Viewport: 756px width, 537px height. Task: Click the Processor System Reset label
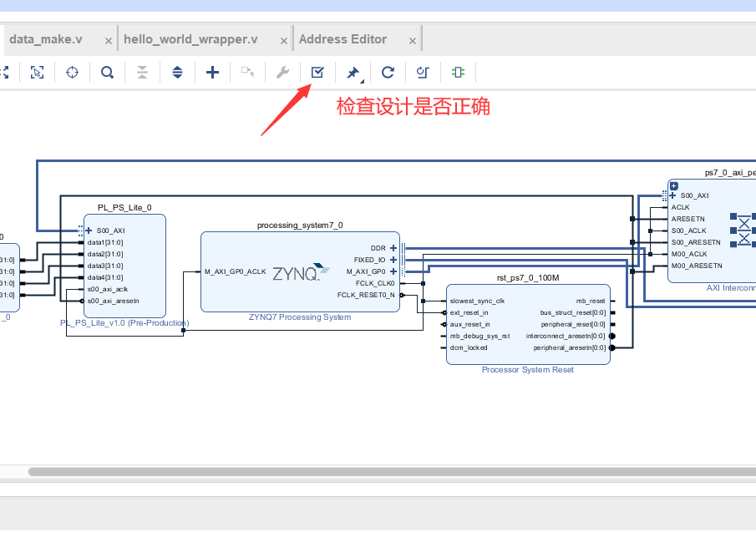[528, 369]
